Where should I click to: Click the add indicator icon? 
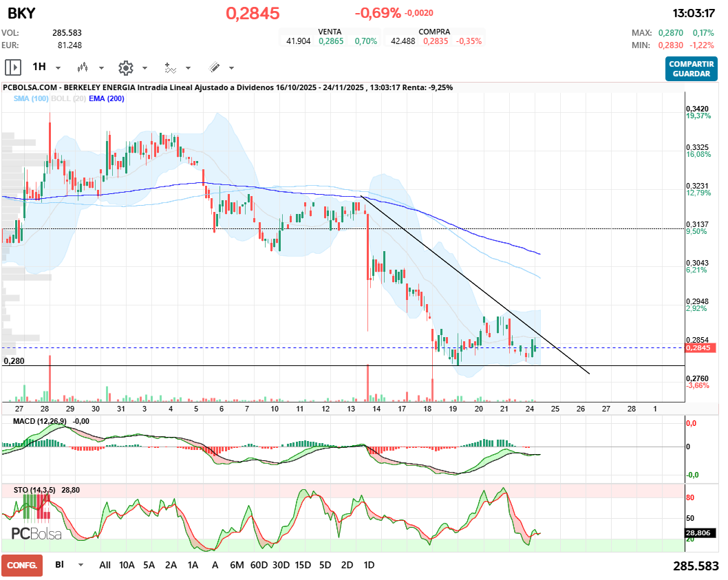(x=170, y=67)
